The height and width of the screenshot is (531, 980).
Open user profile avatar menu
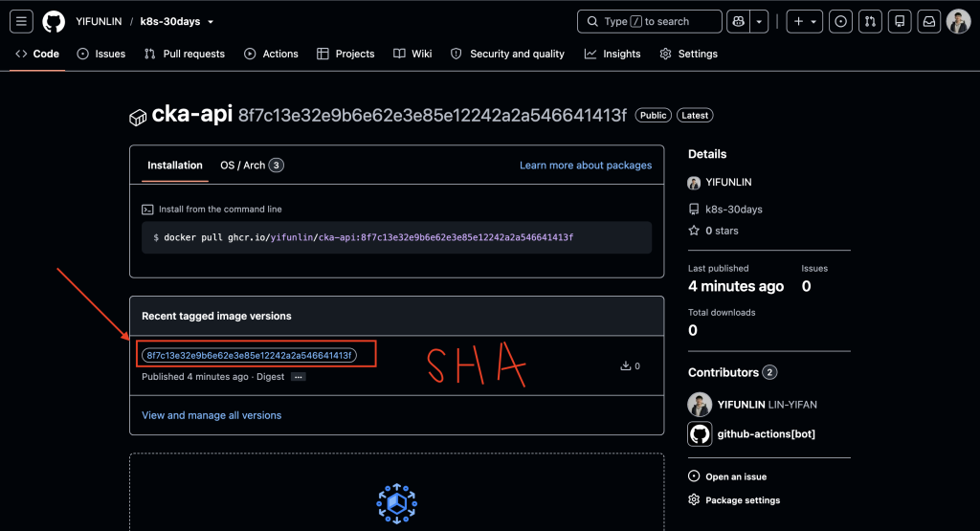click(958, 21)
